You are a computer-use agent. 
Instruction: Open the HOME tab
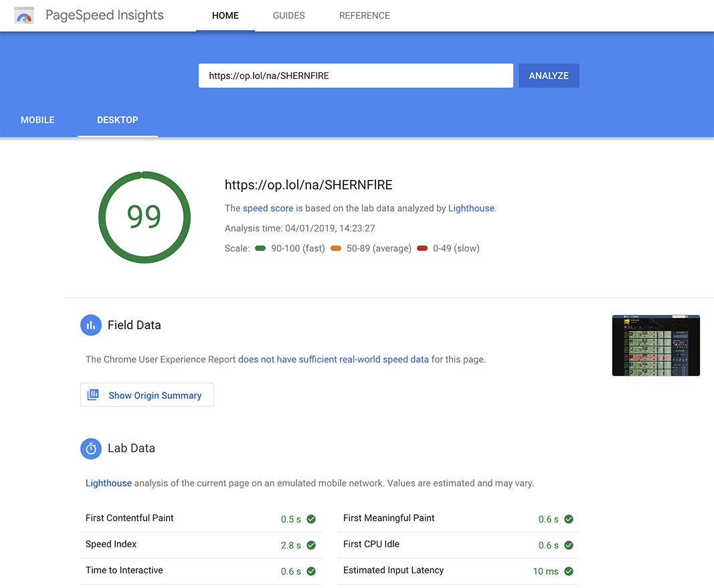click(226, 16)
